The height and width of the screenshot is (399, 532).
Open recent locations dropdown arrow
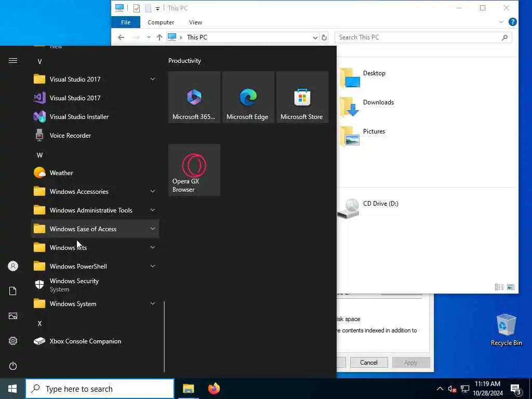(x=149, y=37)
